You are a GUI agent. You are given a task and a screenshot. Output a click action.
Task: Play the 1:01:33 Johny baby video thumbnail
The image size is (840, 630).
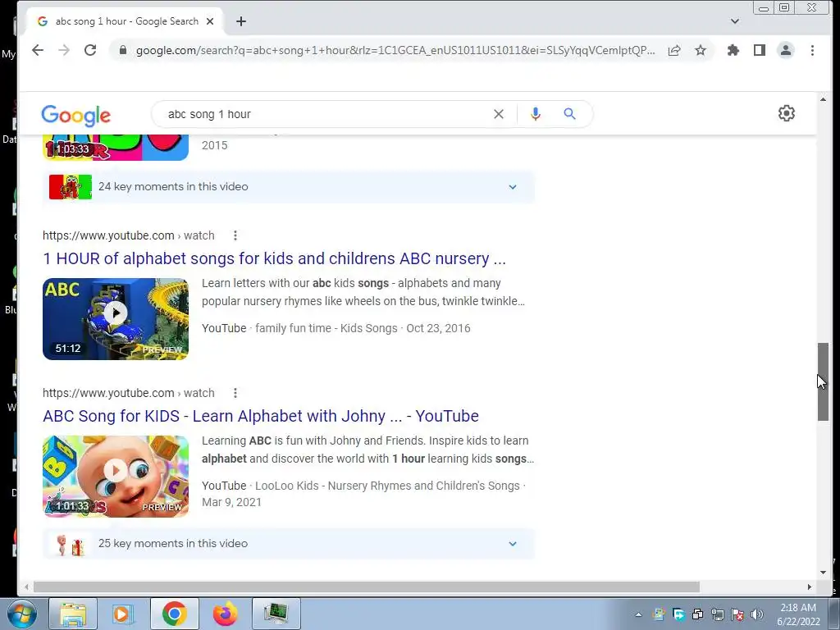116,477
